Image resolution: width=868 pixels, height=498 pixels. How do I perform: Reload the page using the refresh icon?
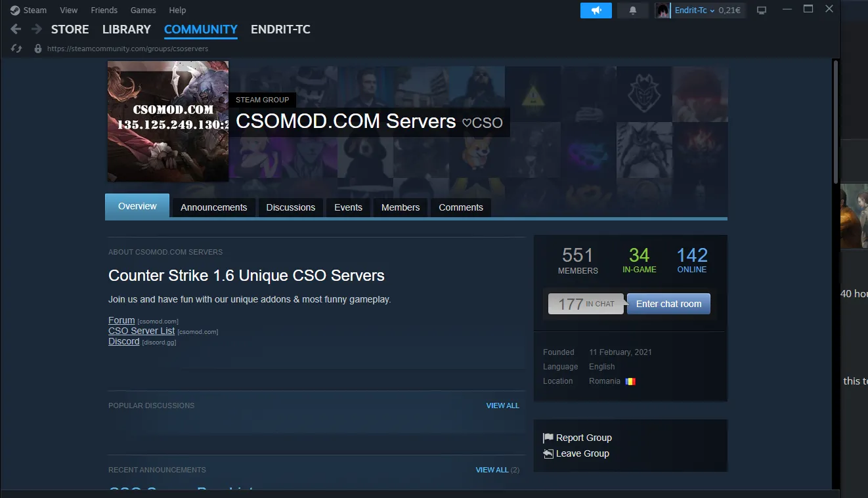click(x=17, y=49)
